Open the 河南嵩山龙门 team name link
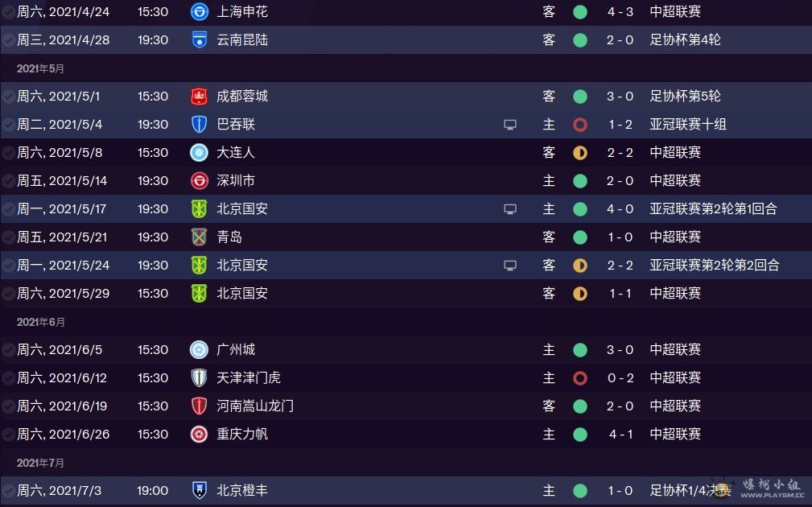812x507 pixels. (x=255, y=406)
